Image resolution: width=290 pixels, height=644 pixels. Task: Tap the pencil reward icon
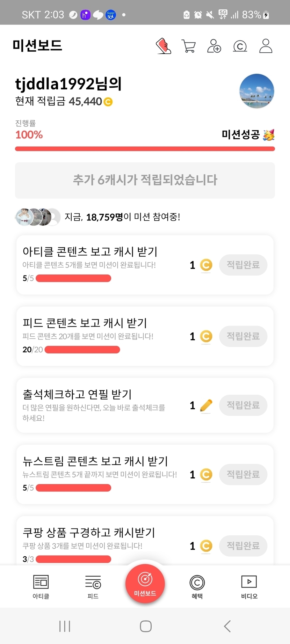pyautogui.click(x=206, y=405)
